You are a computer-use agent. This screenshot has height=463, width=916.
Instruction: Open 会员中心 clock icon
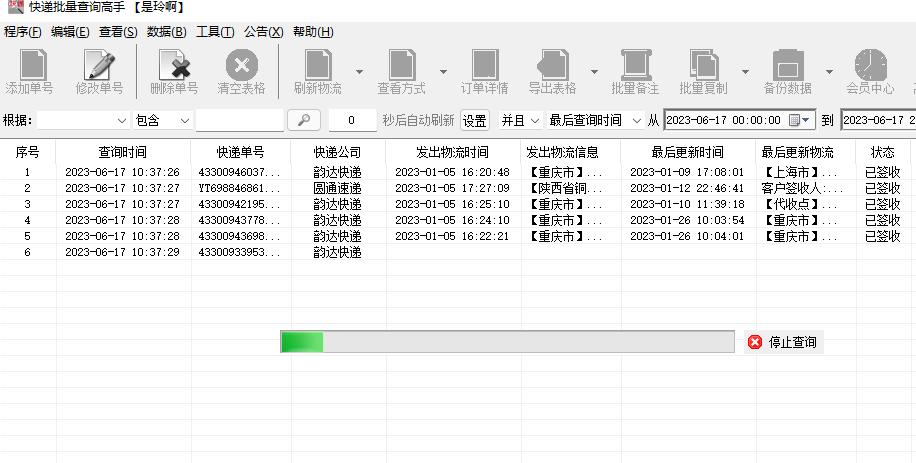tap(870, 64)
